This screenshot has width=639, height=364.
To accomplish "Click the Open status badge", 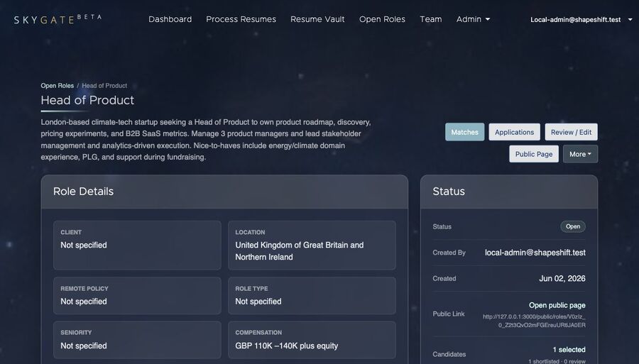I will pyautogui.click(x=572, y=226).
